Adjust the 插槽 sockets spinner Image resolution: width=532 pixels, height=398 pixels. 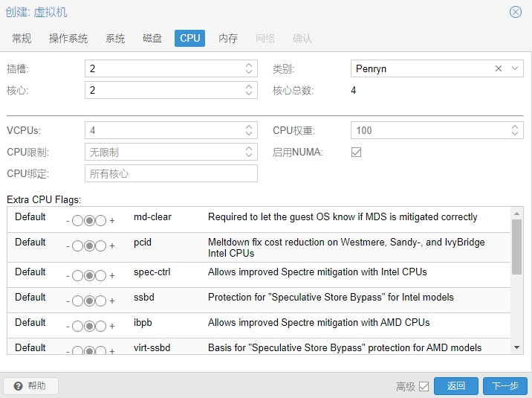click(249, 68)
